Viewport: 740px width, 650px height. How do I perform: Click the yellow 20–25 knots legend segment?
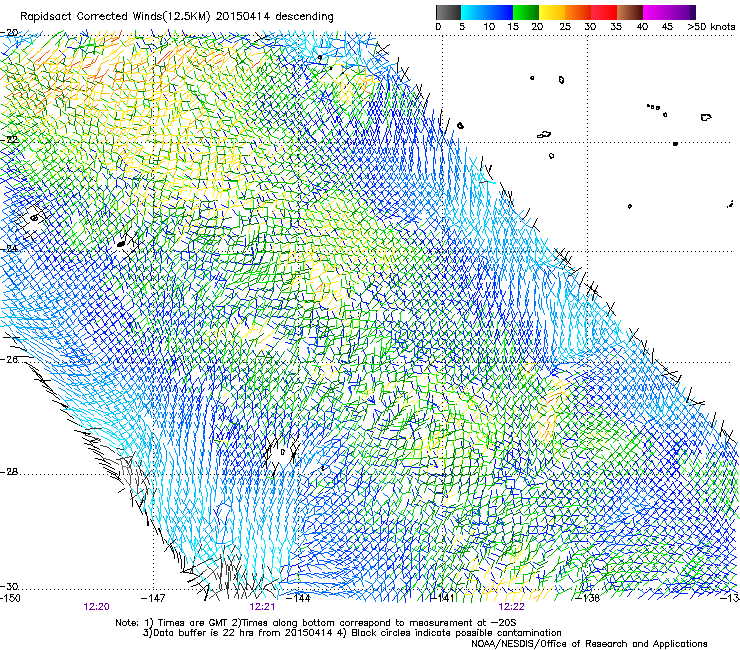[x=552, y=13]
